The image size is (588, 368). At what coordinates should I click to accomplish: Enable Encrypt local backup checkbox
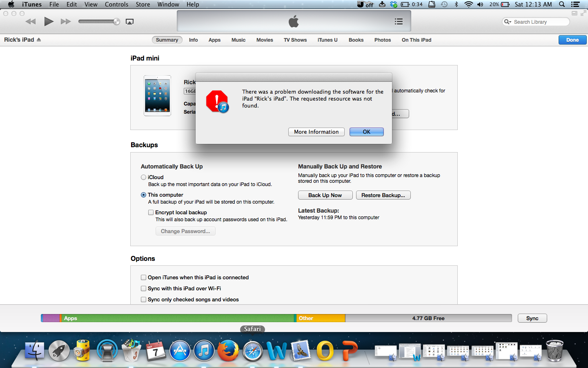pyautogui.click(x=151, y=212)
